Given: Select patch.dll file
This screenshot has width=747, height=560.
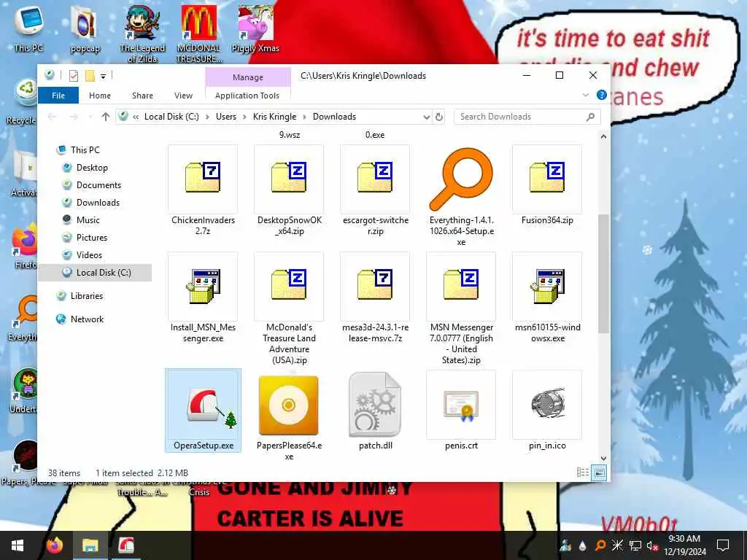Looking at the screenshot, I should pyautogui.click(x=376, y=411).
